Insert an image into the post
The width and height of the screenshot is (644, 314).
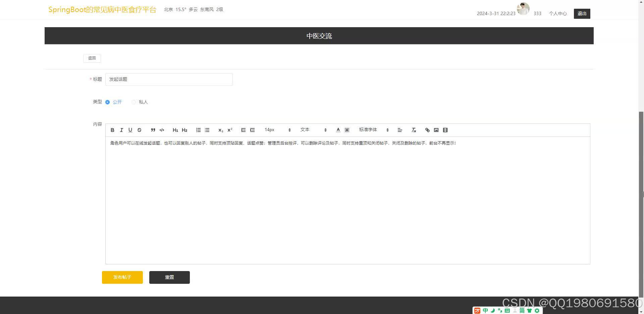click(436, 130)
